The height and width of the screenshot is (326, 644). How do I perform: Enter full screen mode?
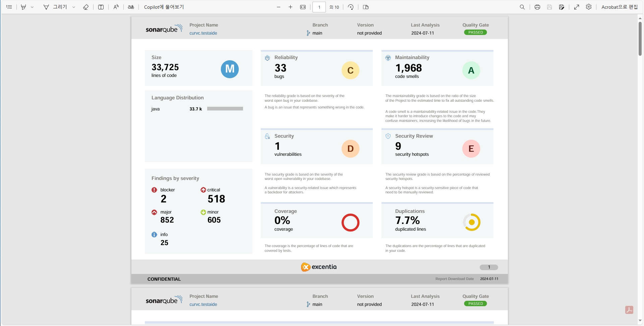pos(577,7)
